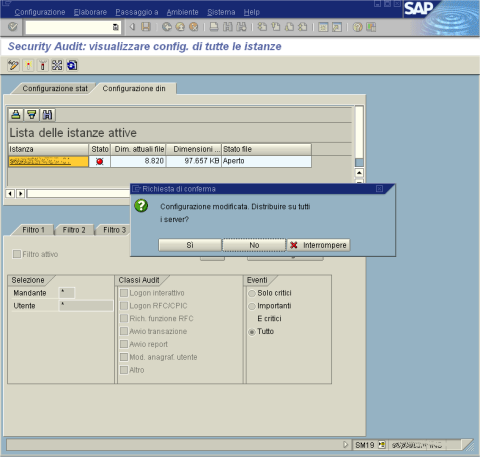Expand status bar with triangle arrow
The width and height of the screenshot is (480, 457).
(345, 444)
